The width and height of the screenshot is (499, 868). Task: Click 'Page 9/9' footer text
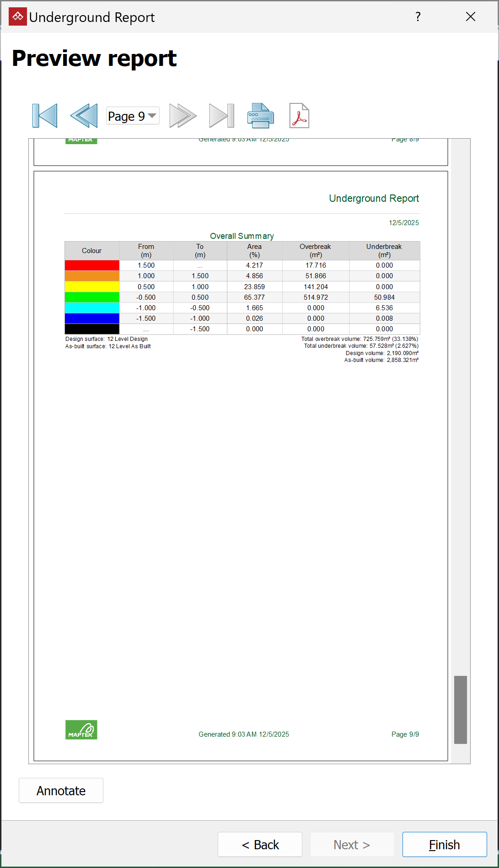405,734
